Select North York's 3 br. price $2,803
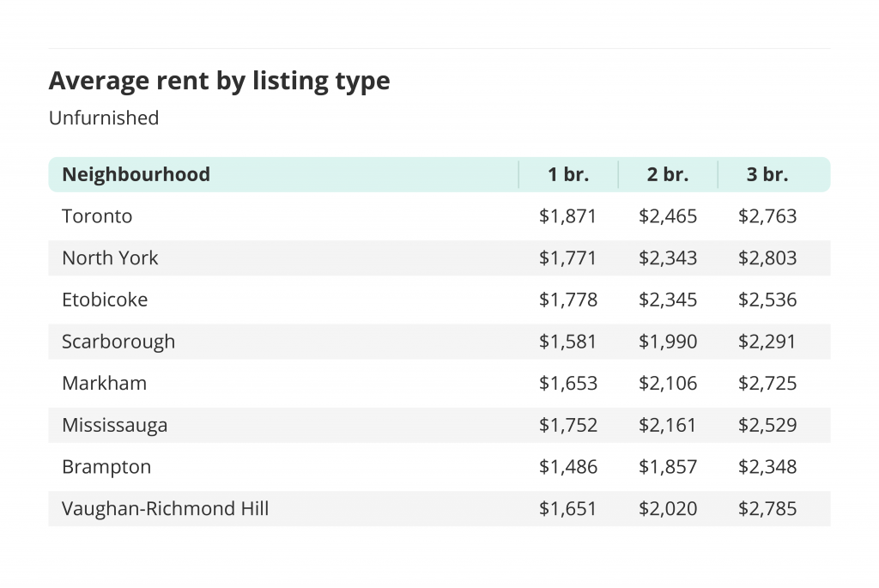 point(767,258)
